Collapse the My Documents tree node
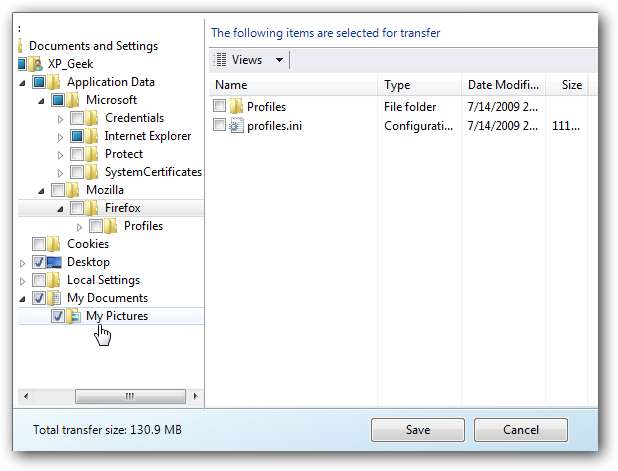Image resolution: width=618 pixels, height=471 pixels. coord(23,300)
